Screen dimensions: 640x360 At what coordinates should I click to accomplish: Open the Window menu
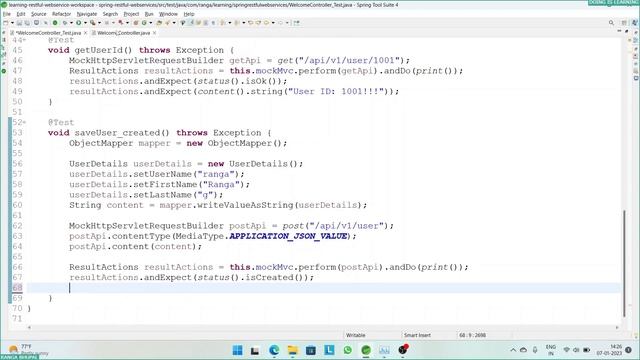tap(168, 14)
